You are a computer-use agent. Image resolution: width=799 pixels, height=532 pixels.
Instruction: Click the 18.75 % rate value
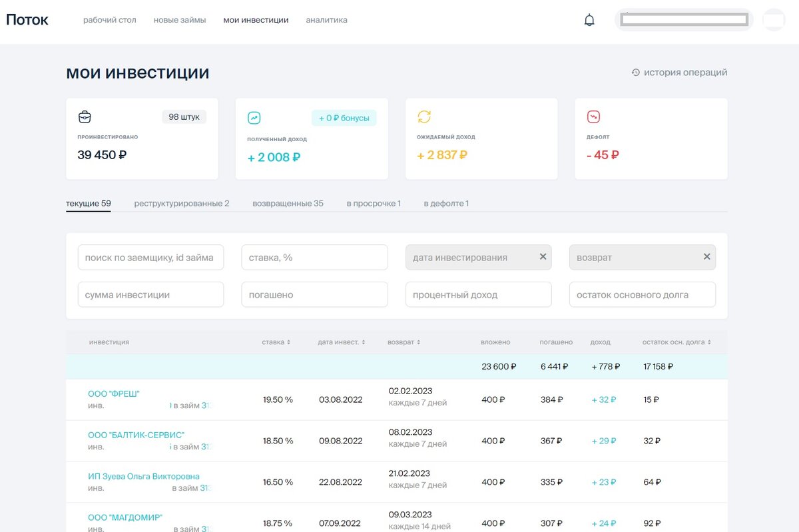(x=278, y=524)
